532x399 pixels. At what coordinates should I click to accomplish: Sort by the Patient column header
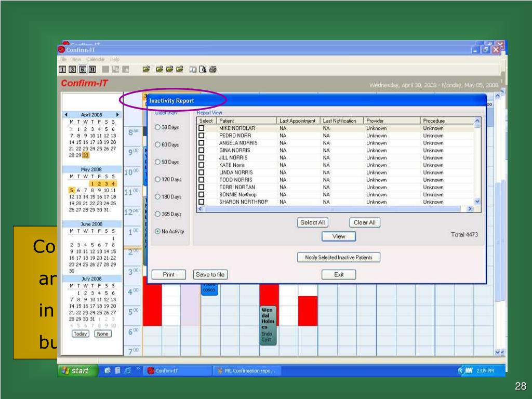[x=247, y=121]
